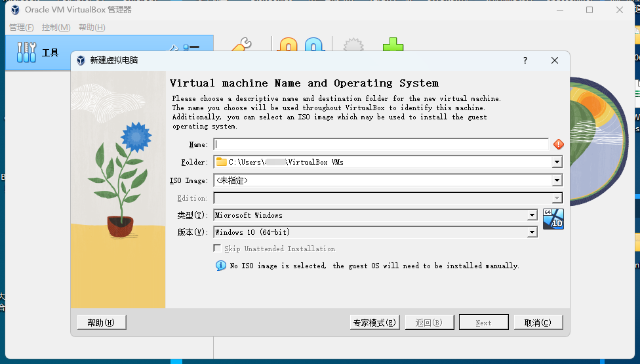Click the Name text input field
The image size is (640, 364).
(x=381, y=144)
